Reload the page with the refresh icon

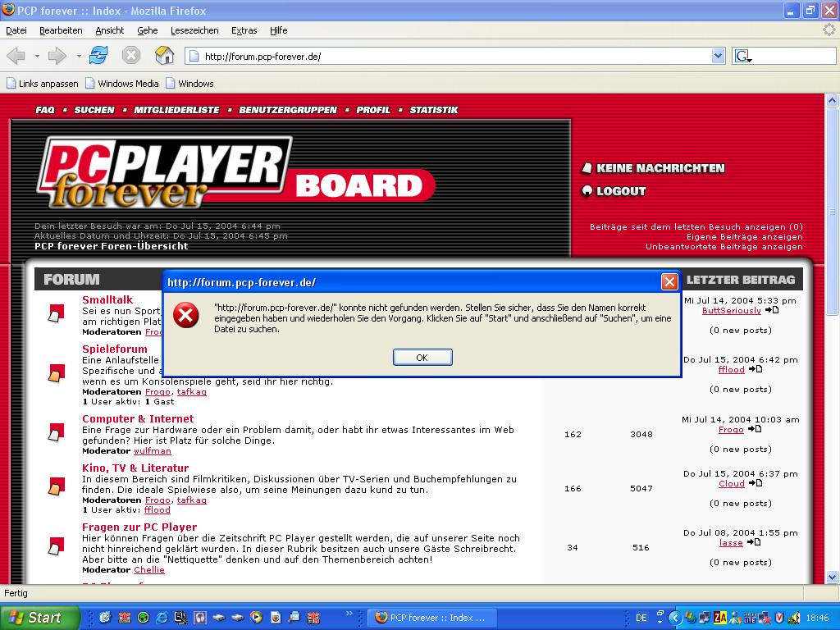click(x=98, y=55)
